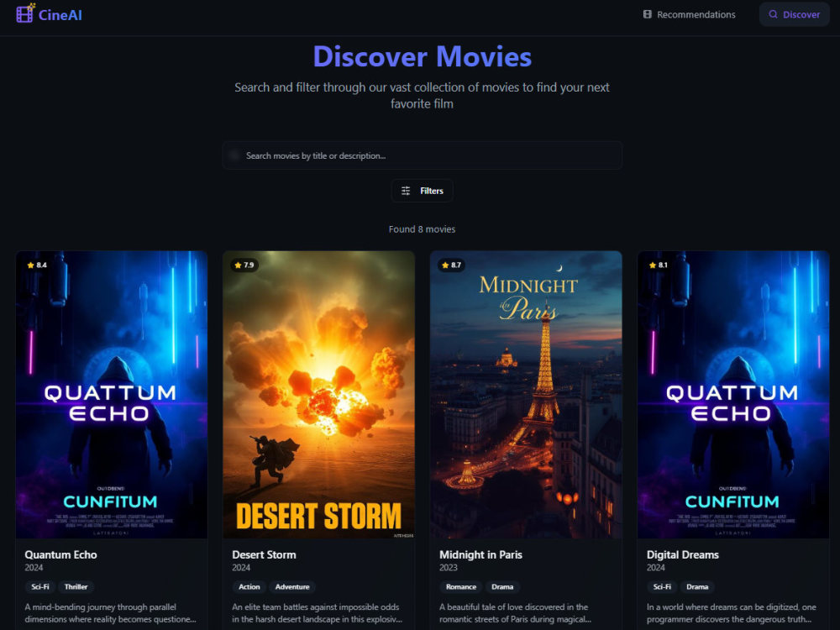Switch to the Discover tab
Viewport: 840px width, 630px height.
pyautogui.click(x=794, y=14)
